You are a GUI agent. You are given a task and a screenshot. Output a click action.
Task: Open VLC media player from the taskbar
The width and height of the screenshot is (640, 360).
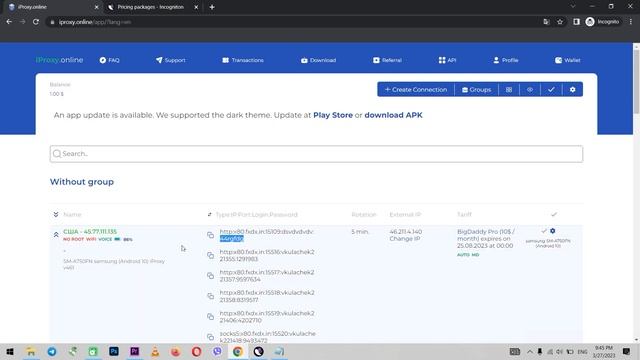155,351
